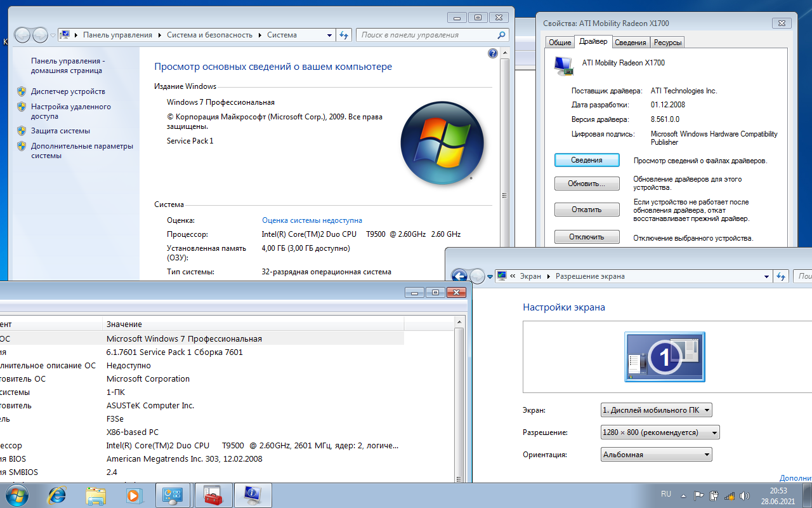Click the Оценка системы недоступна link
The image size is (812, 508).
311,220
